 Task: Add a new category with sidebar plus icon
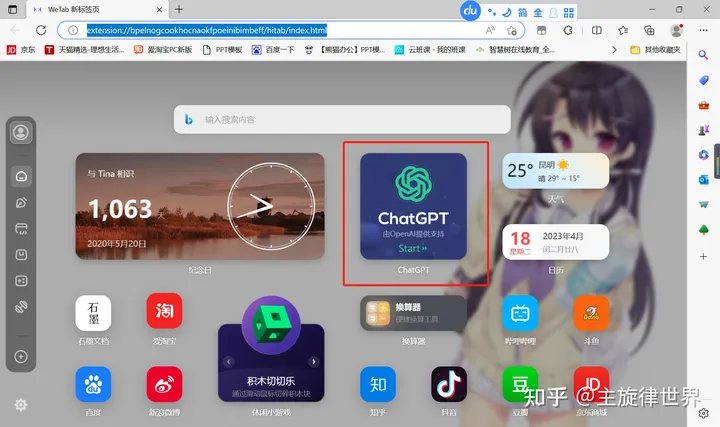(21, 356)
